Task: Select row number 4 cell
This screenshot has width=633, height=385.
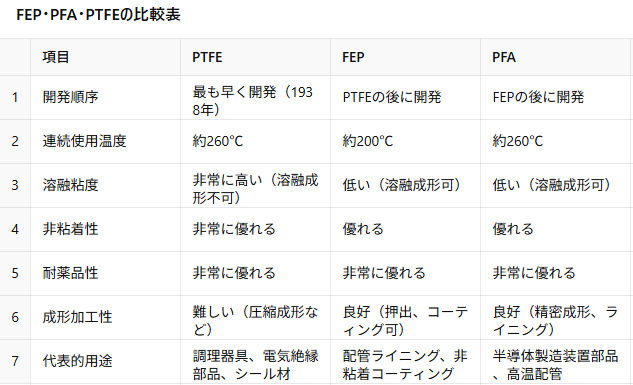Action: (x=15, y=230)
